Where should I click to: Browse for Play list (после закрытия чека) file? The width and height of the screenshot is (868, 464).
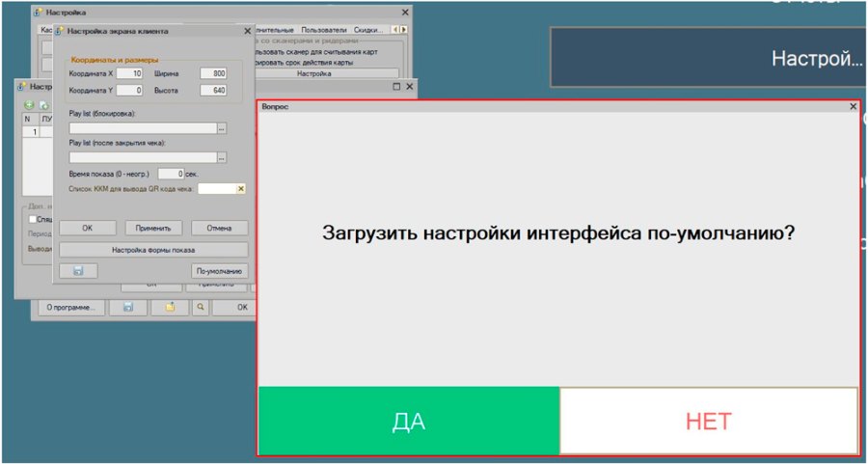point(222,158)
